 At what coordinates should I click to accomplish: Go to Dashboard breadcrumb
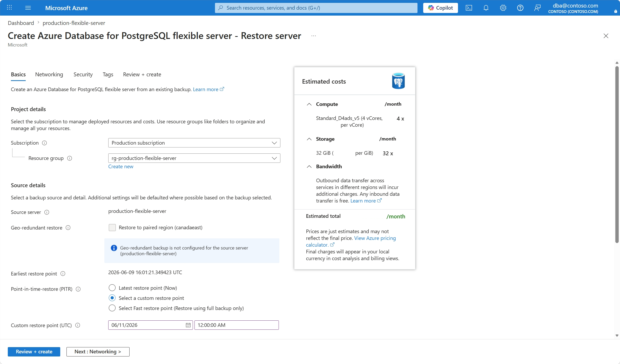[x=21, y=23]
